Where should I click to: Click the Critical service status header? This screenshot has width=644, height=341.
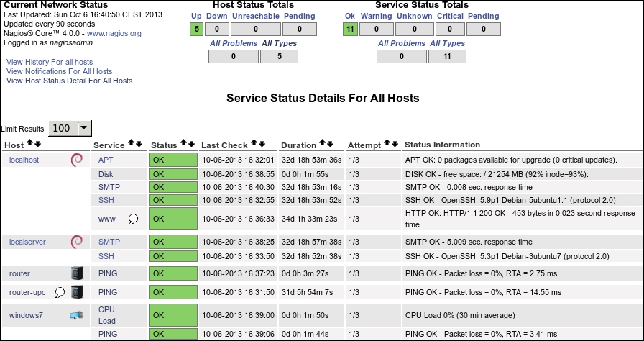coord(450,16)
